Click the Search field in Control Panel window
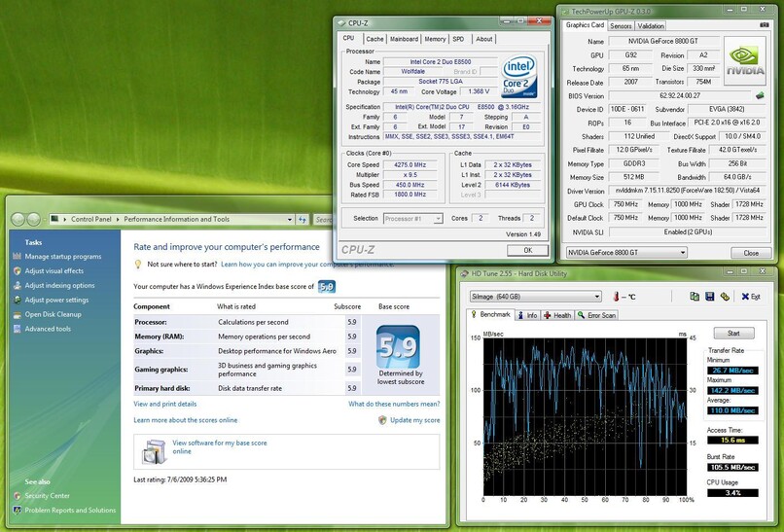 pos(324,219)
